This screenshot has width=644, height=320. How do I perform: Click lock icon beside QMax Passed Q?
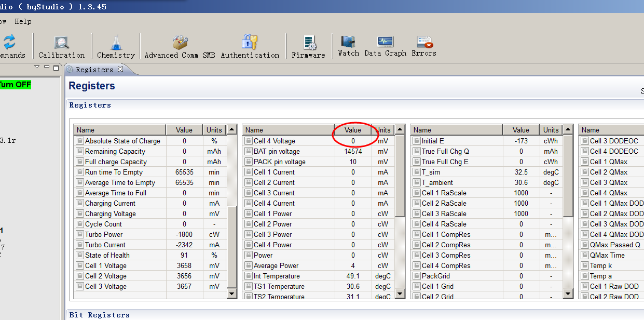point(584,245)
